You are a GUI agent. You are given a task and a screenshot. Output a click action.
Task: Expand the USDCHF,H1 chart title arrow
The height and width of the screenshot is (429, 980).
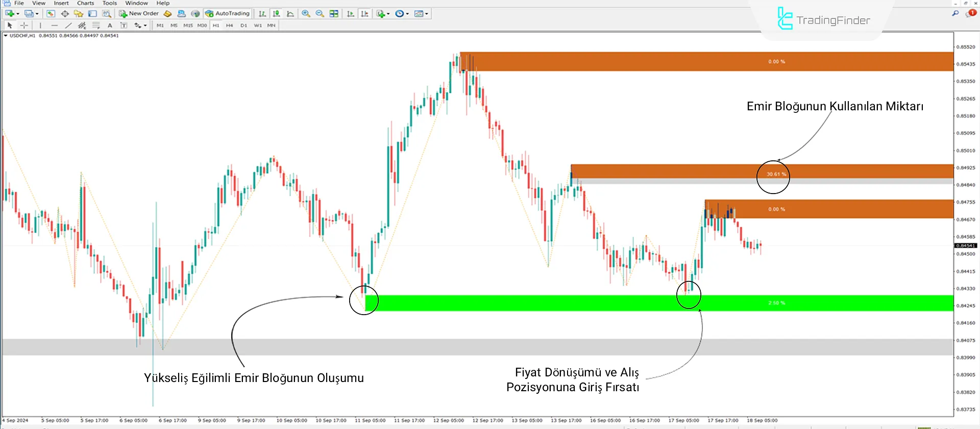pyautogui.click(x=6, y=36)
